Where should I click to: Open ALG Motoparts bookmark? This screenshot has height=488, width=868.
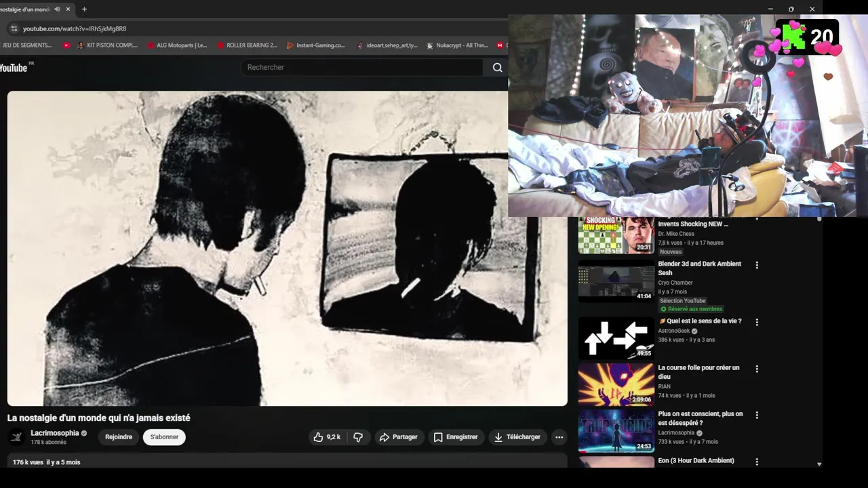point(177,45)
